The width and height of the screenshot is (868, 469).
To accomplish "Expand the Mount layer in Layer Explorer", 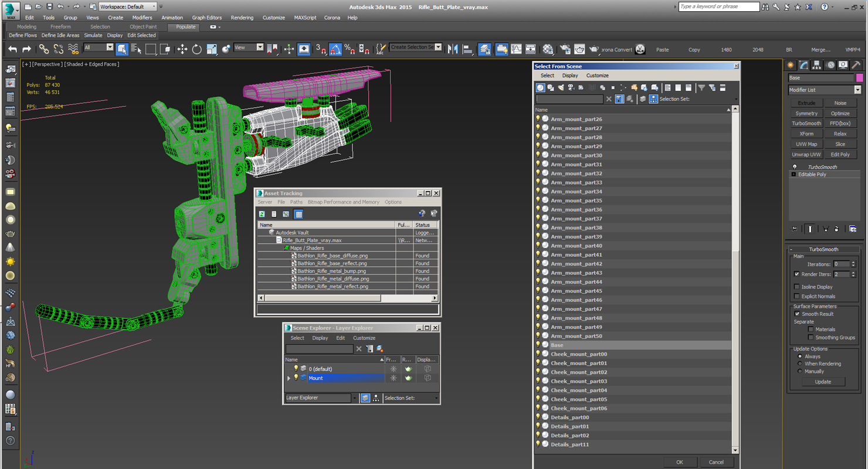I will coord(289,378).
